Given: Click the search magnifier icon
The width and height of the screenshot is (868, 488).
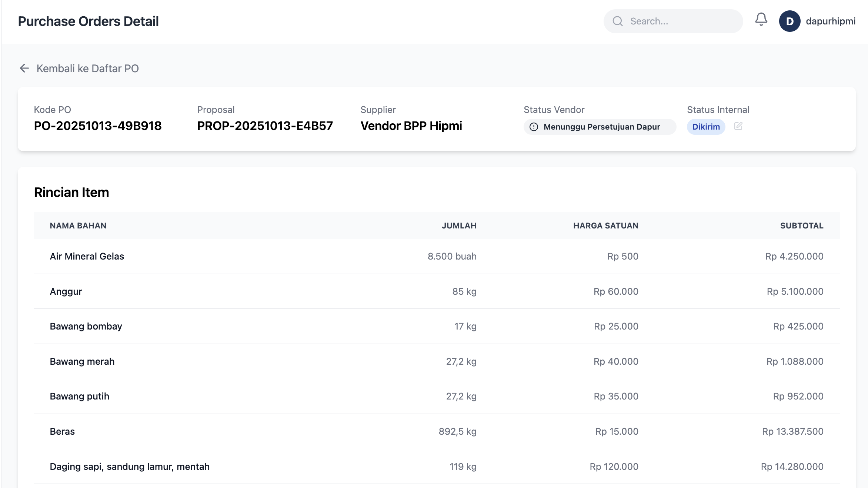Looking at the screenshot, I should click(x=617, y=21).
